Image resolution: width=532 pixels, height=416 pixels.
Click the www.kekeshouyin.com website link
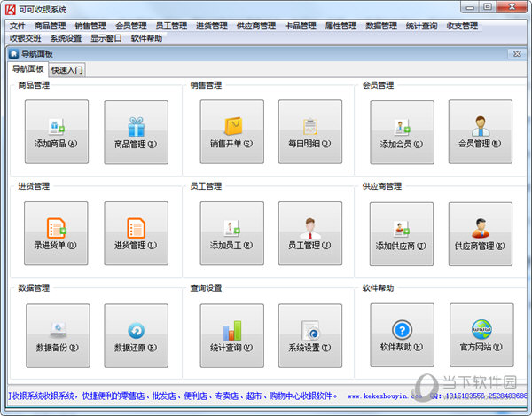pyautogui.click(x=385, y=396)
